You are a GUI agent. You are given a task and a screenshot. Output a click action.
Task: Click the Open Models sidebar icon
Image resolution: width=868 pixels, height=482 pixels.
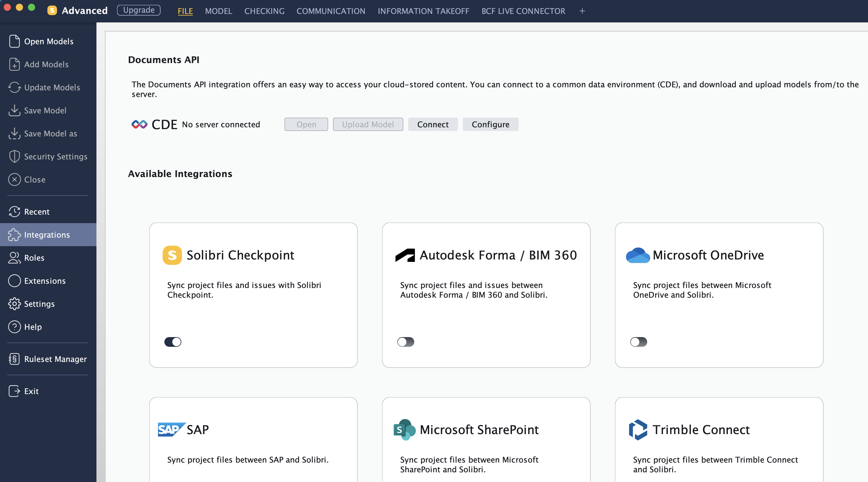15,41
